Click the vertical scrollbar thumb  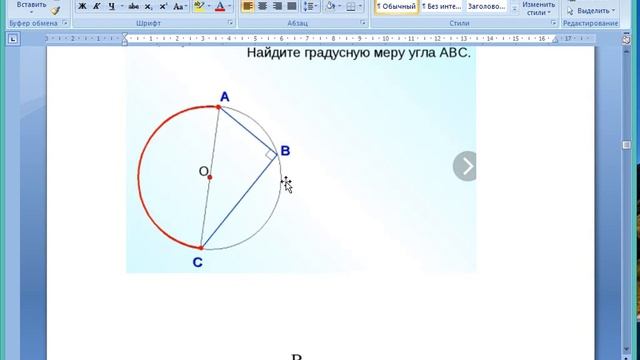tap(627, 145)
